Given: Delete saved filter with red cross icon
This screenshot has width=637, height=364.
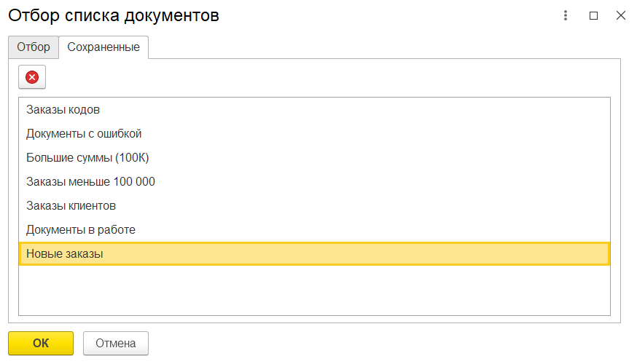Looking at the screenshot, I should pos(32,77).
